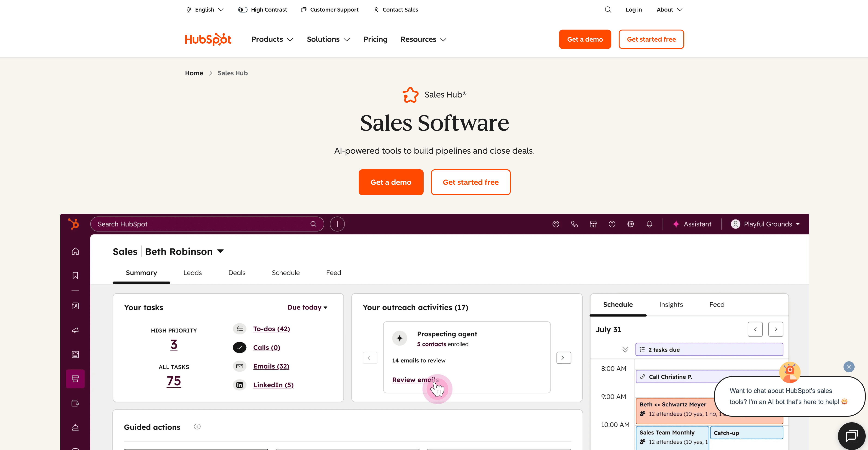Screen dimensions: 868x450
Task: Click the HubSpot logo in the header
Action: point(208,40)
